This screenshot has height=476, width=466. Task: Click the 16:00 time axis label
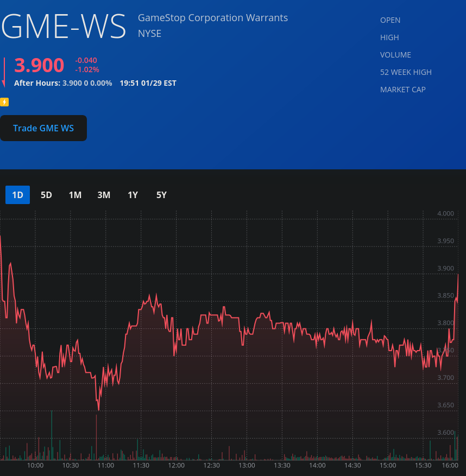pyautogui.click(x=450, y=465)
